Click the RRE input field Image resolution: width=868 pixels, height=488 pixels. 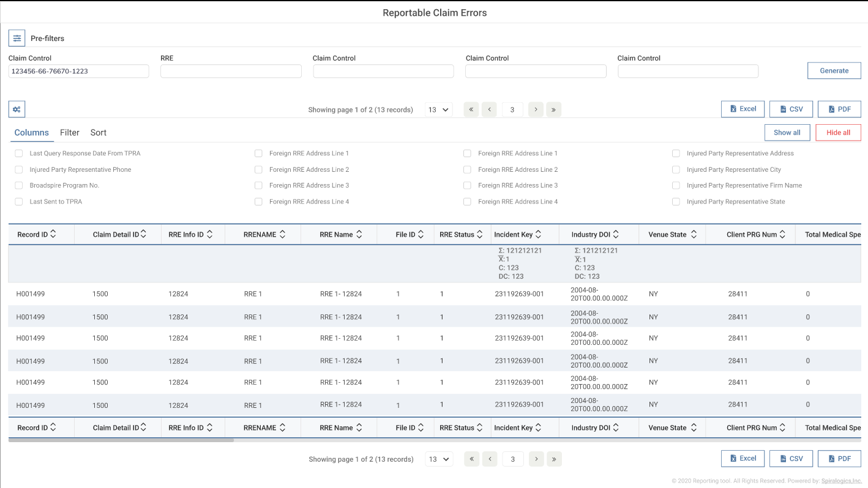coord(231,72)
